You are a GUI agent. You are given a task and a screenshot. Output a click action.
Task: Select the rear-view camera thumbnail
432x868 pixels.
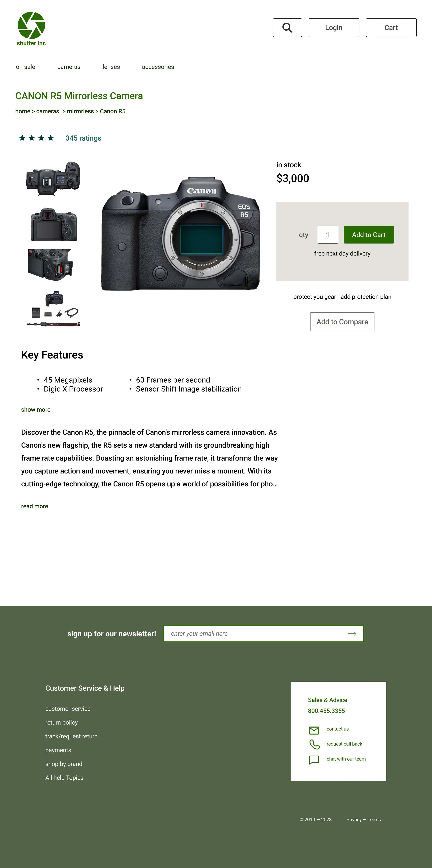(x=54, y=224)
